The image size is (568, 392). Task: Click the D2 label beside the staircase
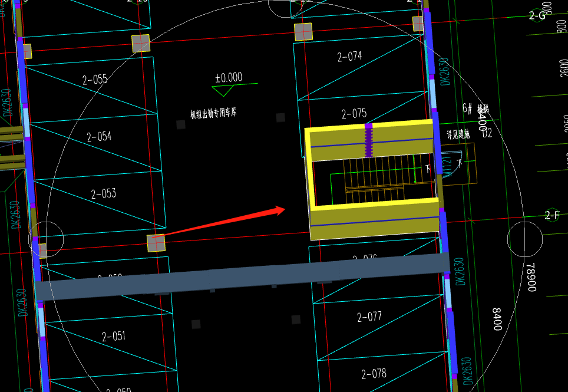pos(487,133)
